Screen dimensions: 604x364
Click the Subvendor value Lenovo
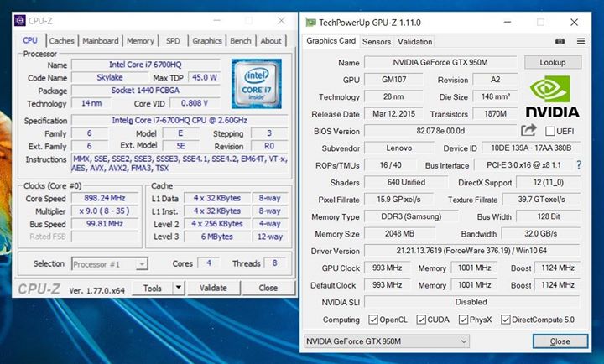399,148
